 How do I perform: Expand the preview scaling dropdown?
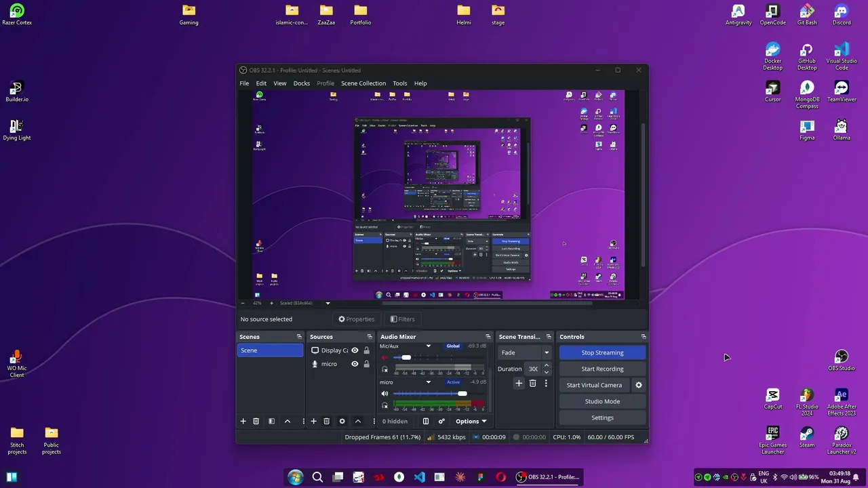pos(328,303)
